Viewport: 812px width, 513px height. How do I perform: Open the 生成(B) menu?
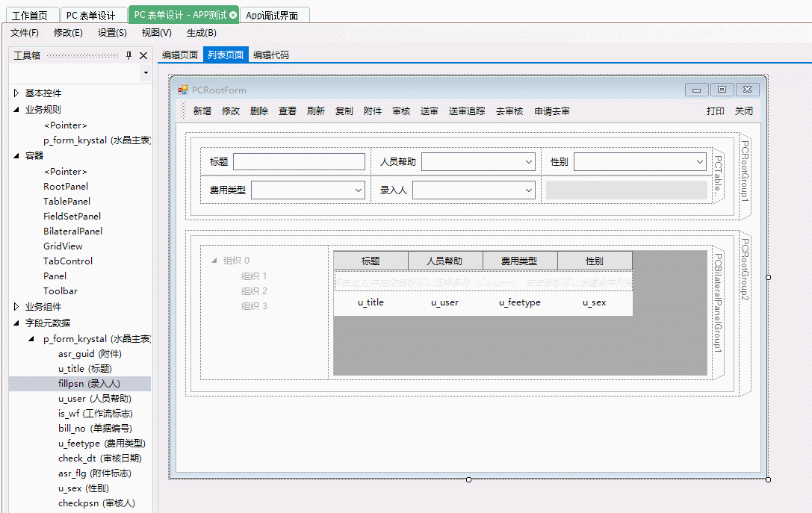[202, 33]
